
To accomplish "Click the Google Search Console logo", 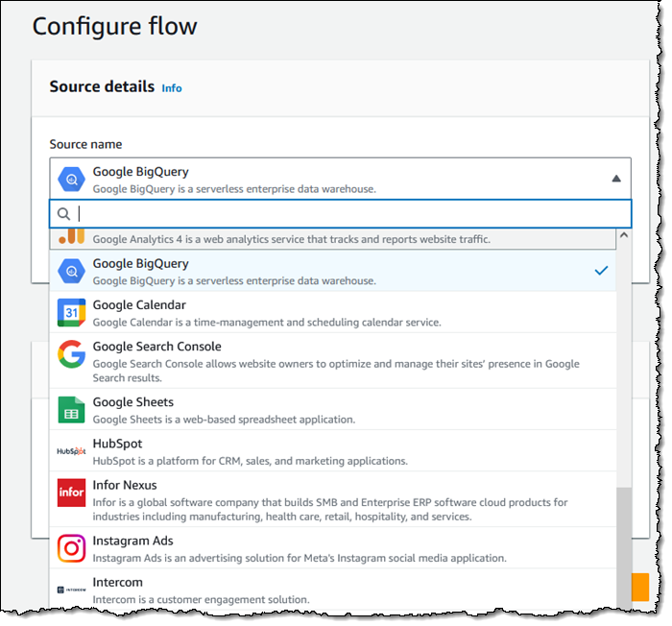I will click(x=71, y=353).
